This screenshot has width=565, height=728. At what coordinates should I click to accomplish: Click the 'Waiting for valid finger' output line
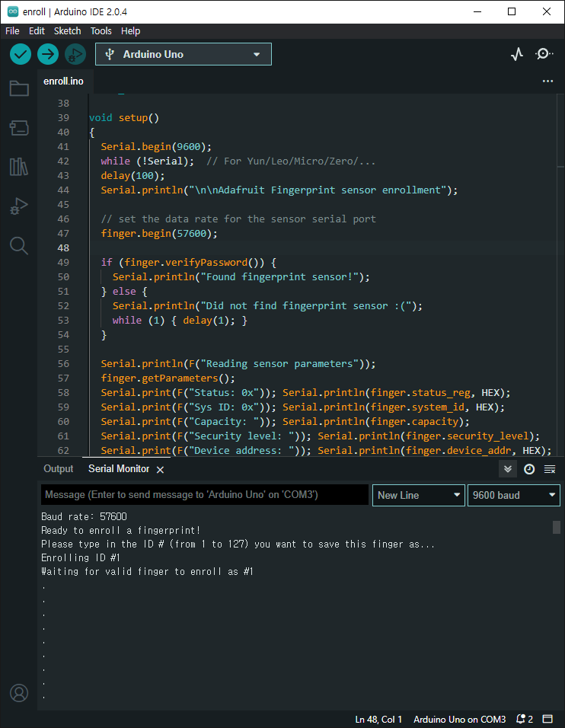pyautogui.click(x=147, y=572)
